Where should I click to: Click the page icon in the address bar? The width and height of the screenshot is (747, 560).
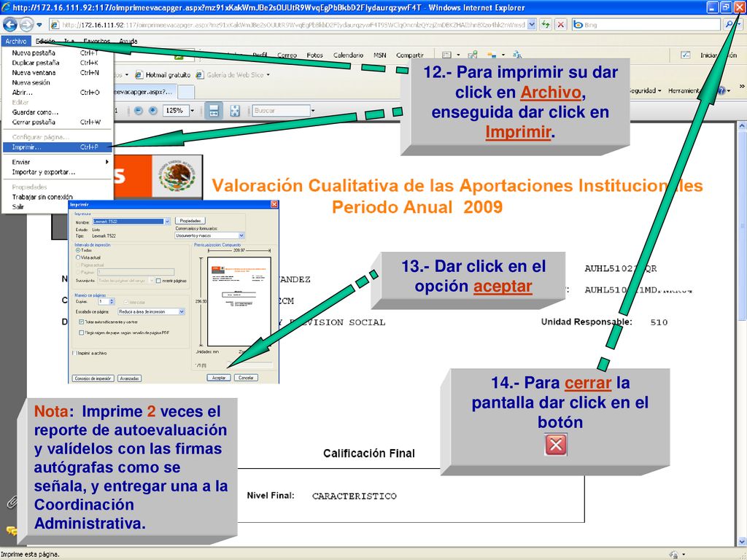(x=55, y=25)
